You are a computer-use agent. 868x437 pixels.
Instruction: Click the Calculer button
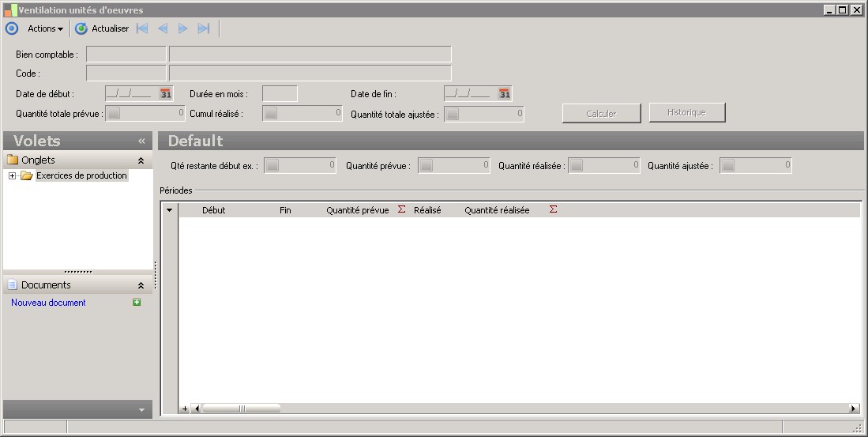point(601,113)
